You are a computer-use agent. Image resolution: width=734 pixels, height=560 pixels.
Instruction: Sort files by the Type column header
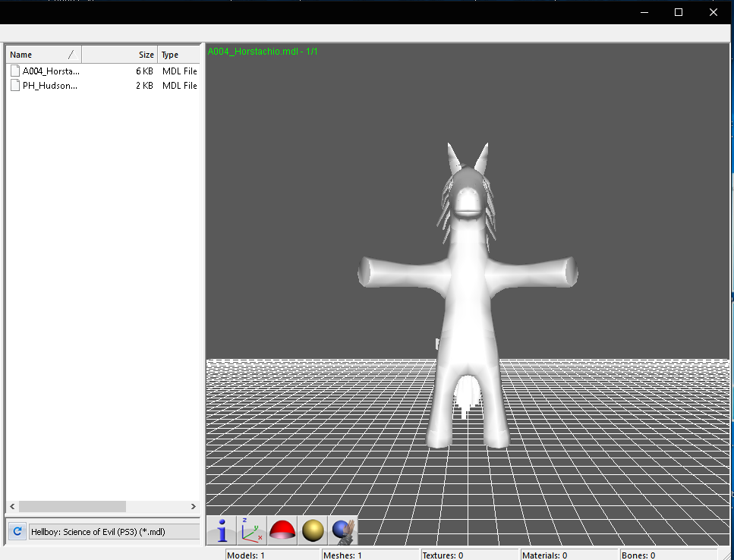(x=179, y=55)
